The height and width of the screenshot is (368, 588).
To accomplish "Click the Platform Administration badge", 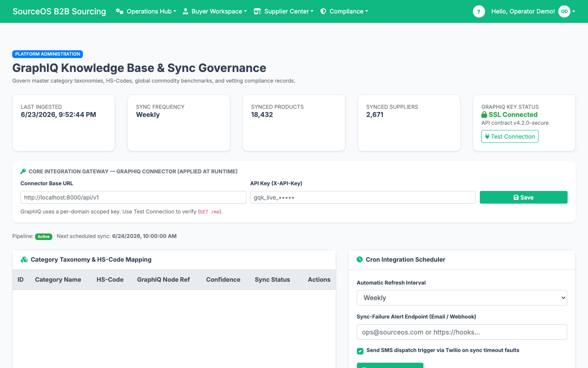I will [48, 54].
